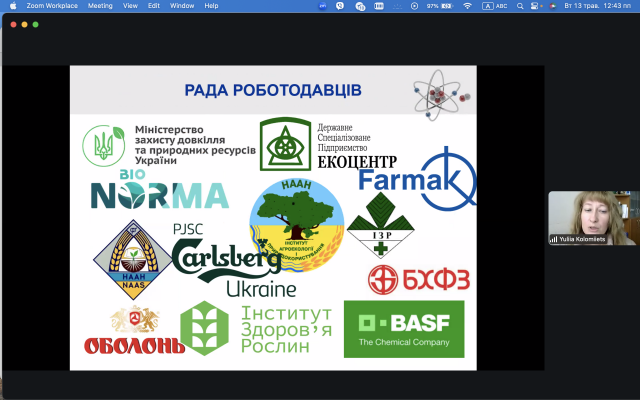Click the Оболонь logo
Viewport: 640px width, 400px height.
click(134, 330)
